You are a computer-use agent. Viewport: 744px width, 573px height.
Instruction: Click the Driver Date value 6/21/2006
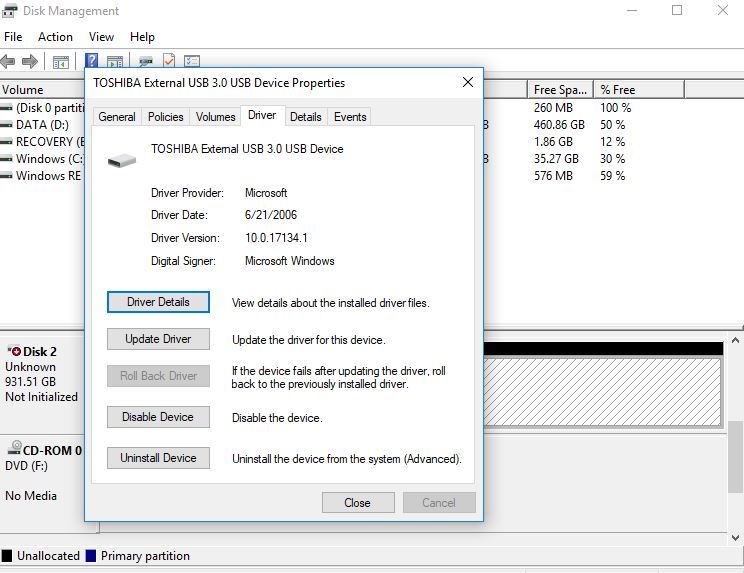click(270, 215)
